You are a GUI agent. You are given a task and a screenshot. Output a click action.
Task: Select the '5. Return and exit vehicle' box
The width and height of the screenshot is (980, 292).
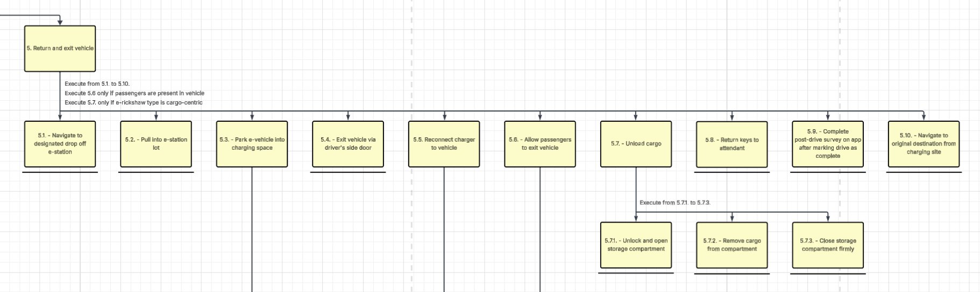tap(60, 48)
